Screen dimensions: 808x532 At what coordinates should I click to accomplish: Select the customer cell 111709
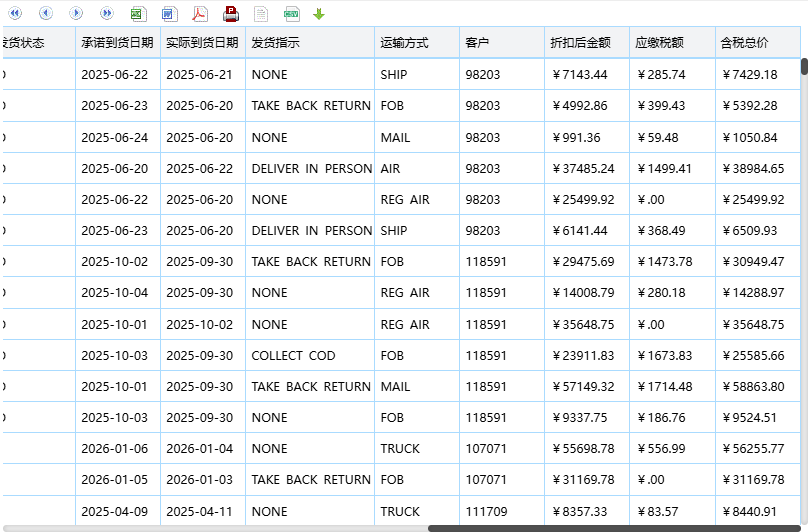tap(502, 511)
